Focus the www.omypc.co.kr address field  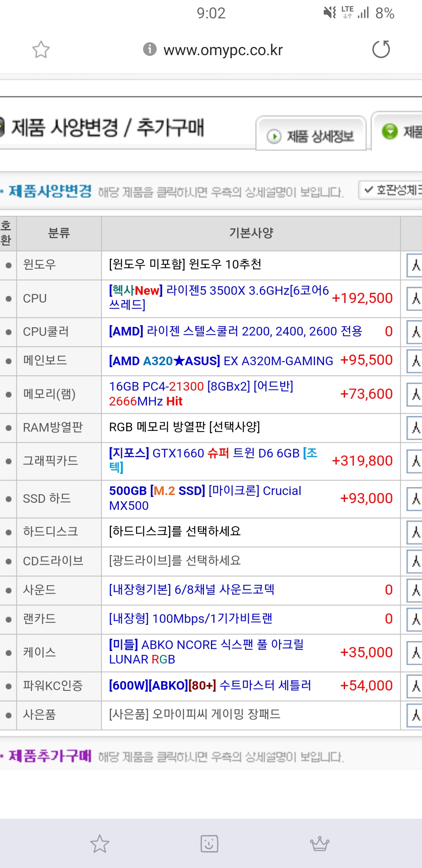click(x=223, y=50)
